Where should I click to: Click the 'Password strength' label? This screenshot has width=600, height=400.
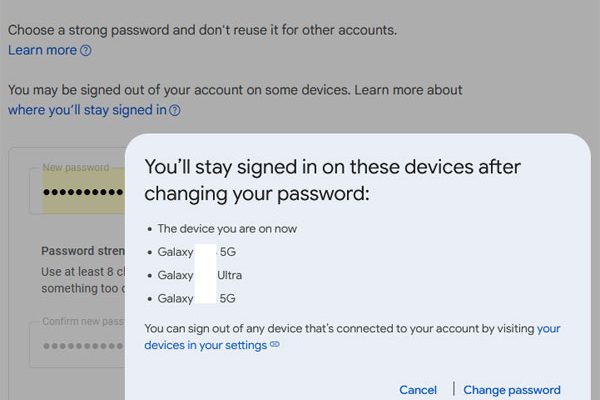82,250
